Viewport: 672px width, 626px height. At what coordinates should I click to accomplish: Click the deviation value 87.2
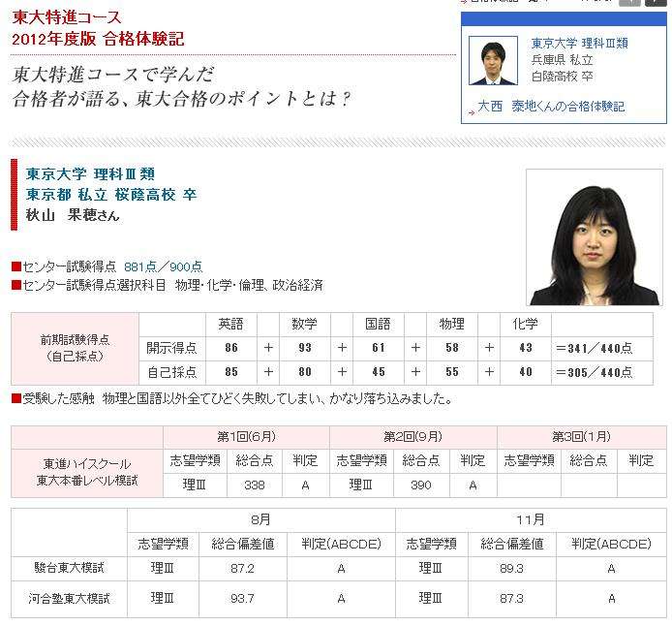coord(243,569)
